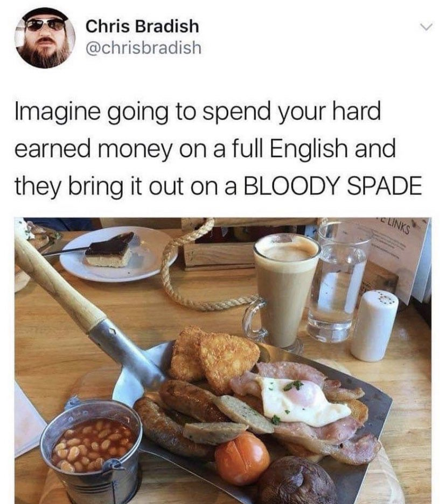Click the fried egg on the bacon
The width and height of the screenshot is (446, 504).
303,401
